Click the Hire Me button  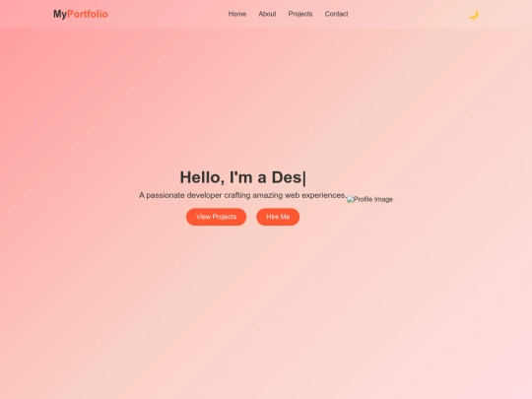point(278,217)
